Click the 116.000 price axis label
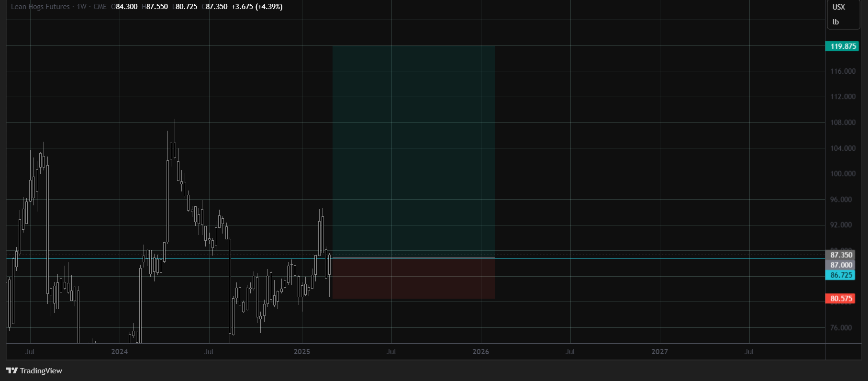This screenshot has height=381, width=868. pyautogui.click(x=843, y=71)
